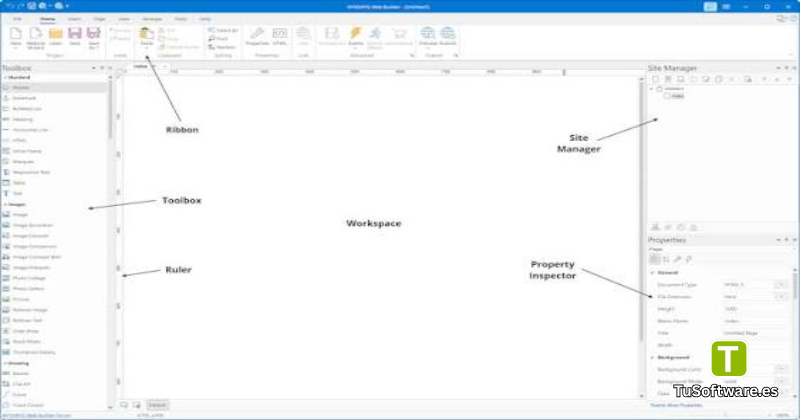
Task: Switch to the Insert ribbon tab
Action: 74,19
